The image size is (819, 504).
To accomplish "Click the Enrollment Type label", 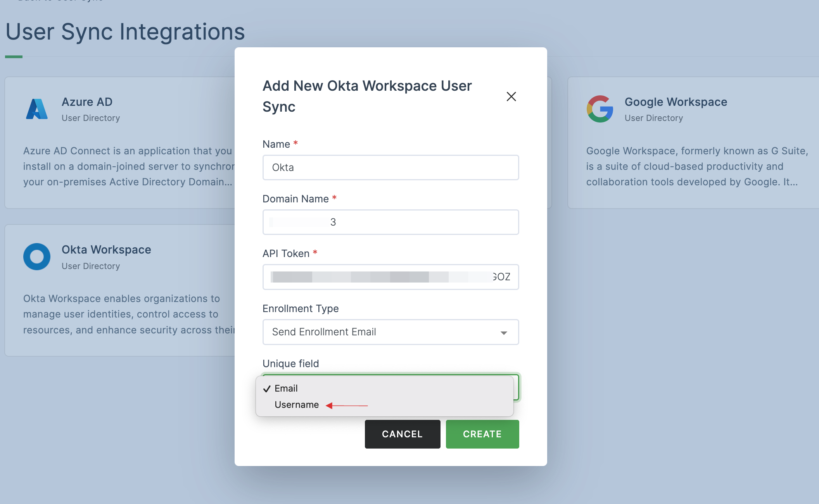I will [301, 309].
